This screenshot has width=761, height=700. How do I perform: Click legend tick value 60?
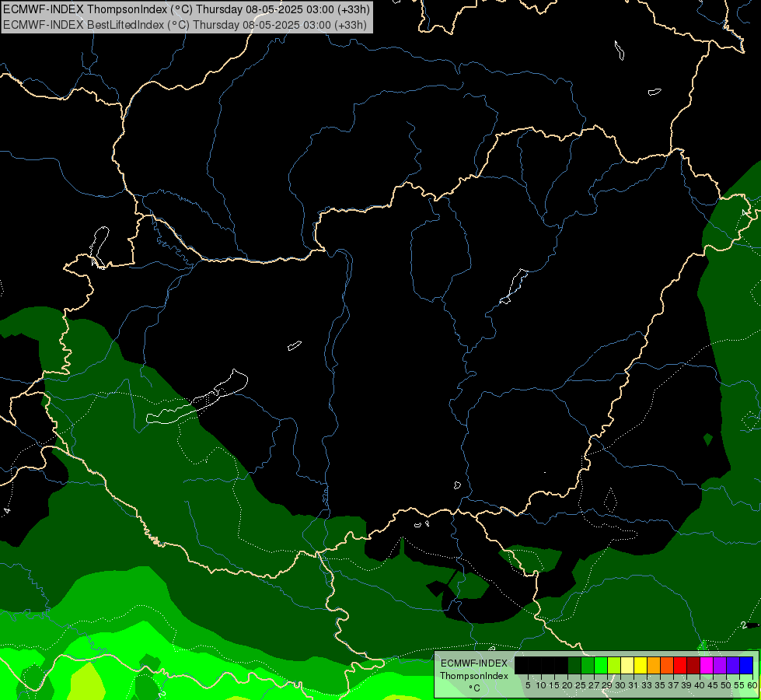coord(752,685)
